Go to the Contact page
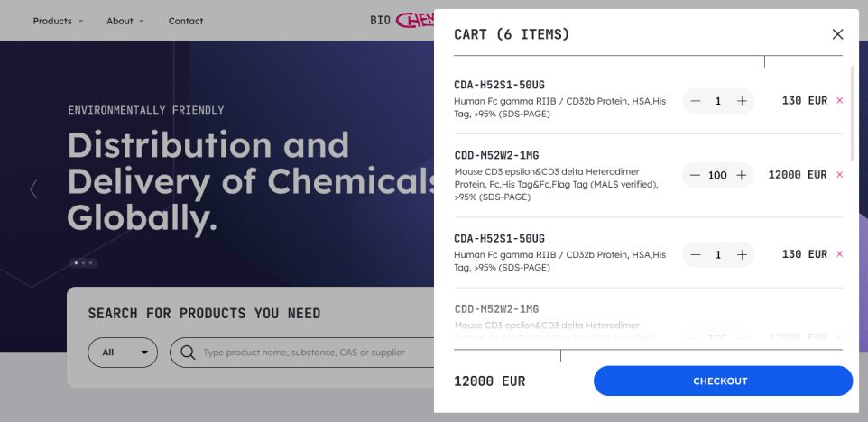 click(186, 21)
